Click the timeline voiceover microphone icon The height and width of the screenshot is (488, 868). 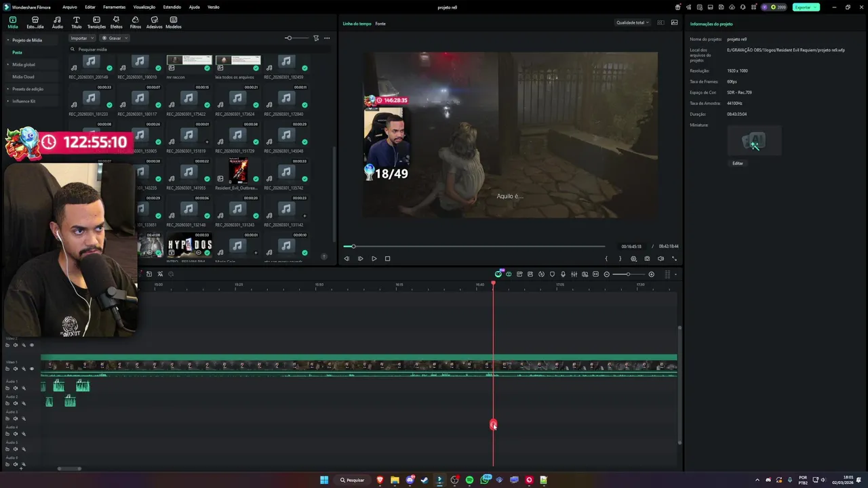(563, 274)
